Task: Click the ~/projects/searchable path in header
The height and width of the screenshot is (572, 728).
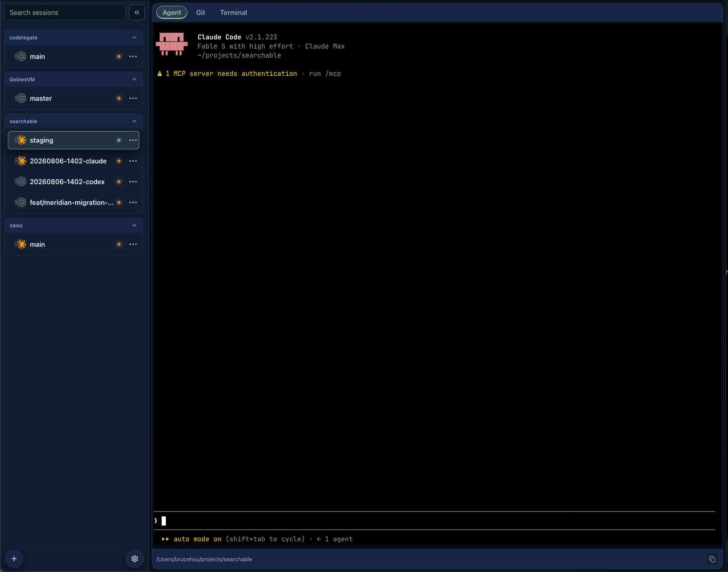Action: point(239,55)
